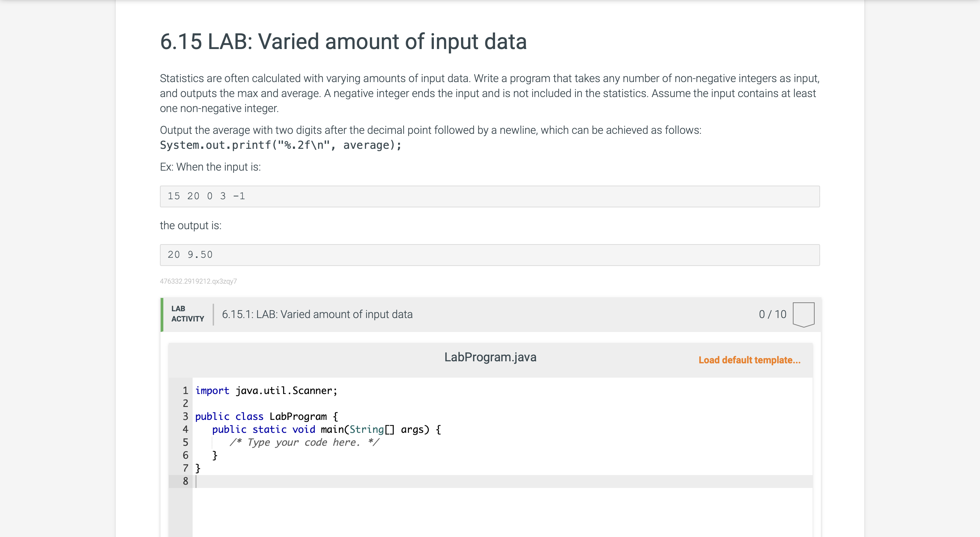Click the 'public class LabProgram' line
Image resolution: width=980 pixels, height=537 pixels.
[267, 416]
